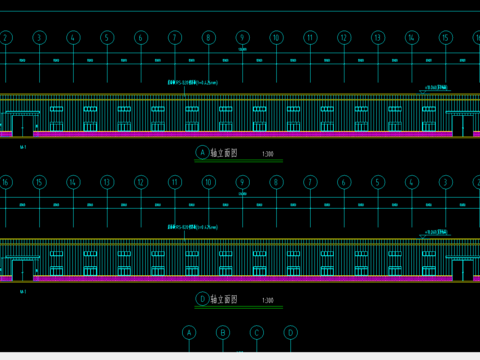Select the circled D in lower elevation title
The height and width of the screenshot is (360, 480).
[202, 299]
